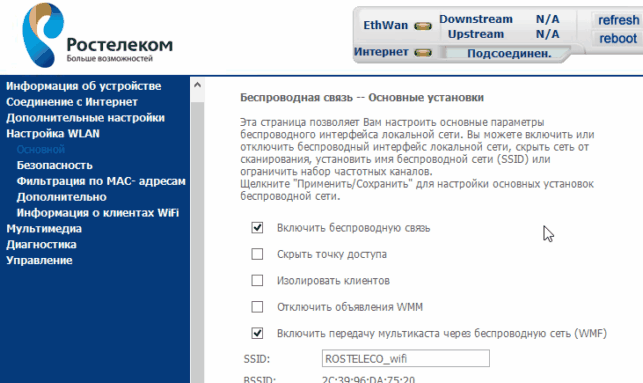Viewport: 643px width, 383px height.
Task: Click the SSID input field
Action: coord(406,358)
